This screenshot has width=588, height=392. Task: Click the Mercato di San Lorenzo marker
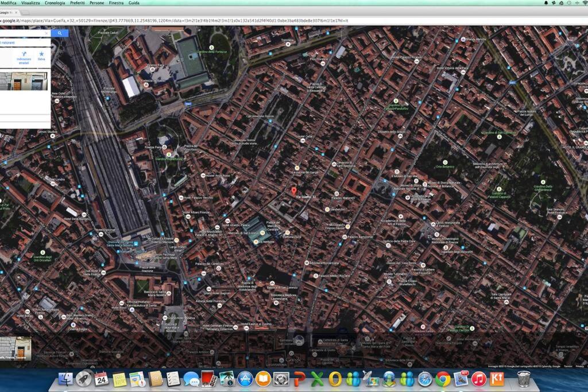[x=263, y=233]
